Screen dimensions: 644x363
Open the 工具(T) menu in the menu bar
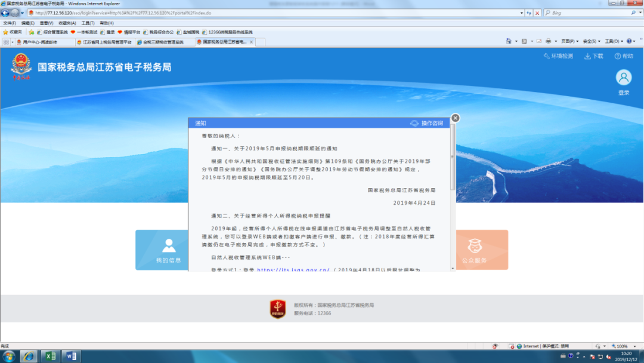[x=88, y=23]
